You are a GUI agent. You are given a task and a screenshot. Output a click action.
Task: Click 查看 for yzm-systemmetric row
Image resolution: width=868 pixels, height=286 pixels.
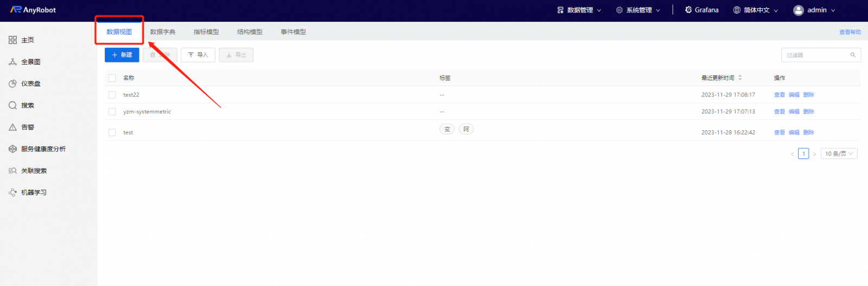[780, 111]
